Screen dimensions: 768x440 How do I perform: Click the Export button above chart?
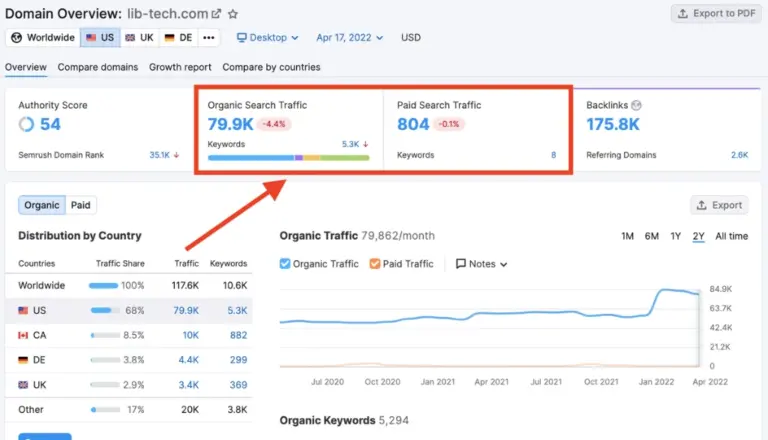720,205
